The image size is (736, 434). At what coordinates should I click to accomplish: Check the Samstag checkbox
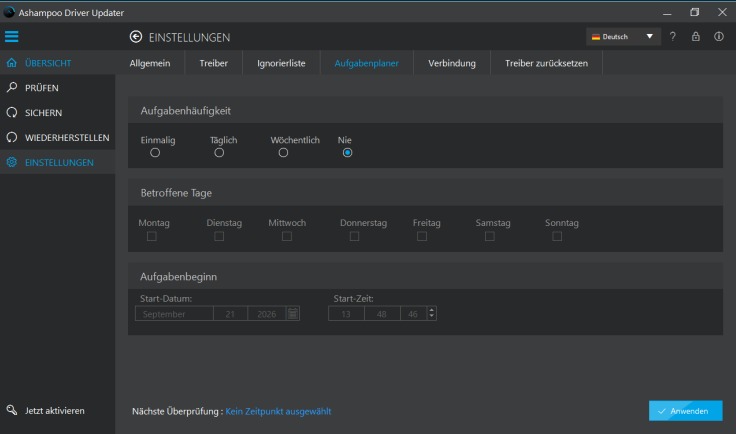(490, 236)
